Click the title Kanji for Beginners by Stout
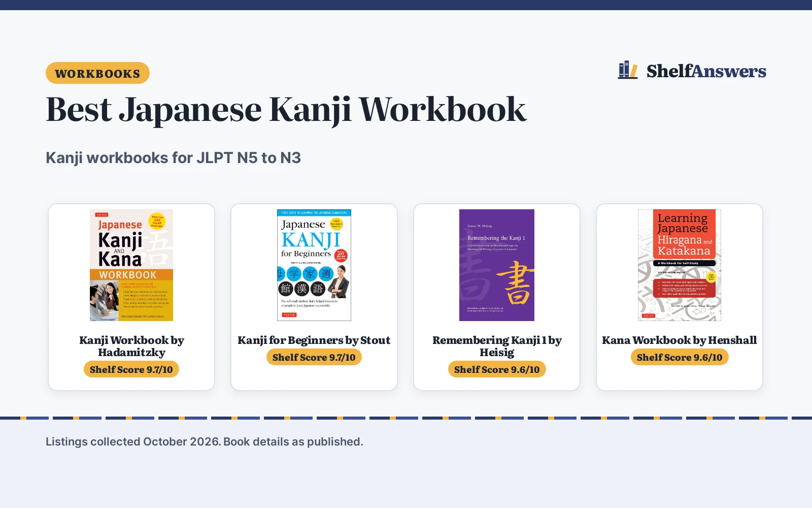The width and height of the screenshot is (812, 508). 314,340
